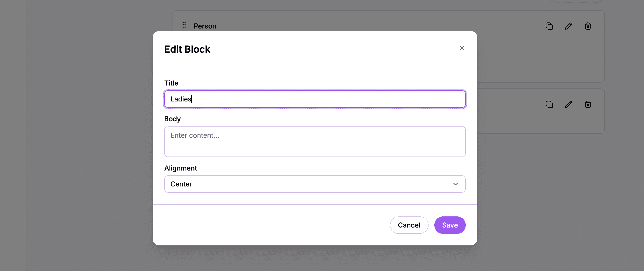
Task: Click the Edit Block dialog heading
Action: (x=187, y=49)
